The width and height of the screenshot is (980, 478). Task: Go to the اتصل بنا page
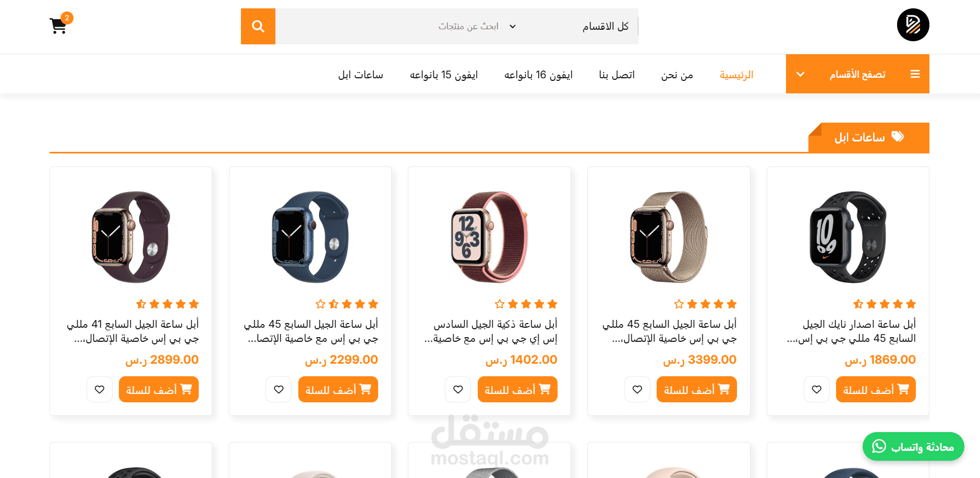(x=617, y=75)
